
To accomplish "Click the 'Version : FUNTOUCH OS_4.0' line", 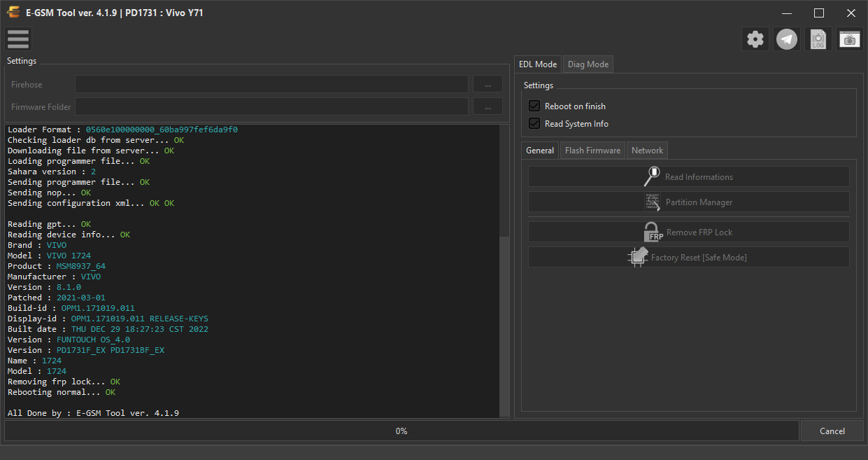I will point(69,340).
